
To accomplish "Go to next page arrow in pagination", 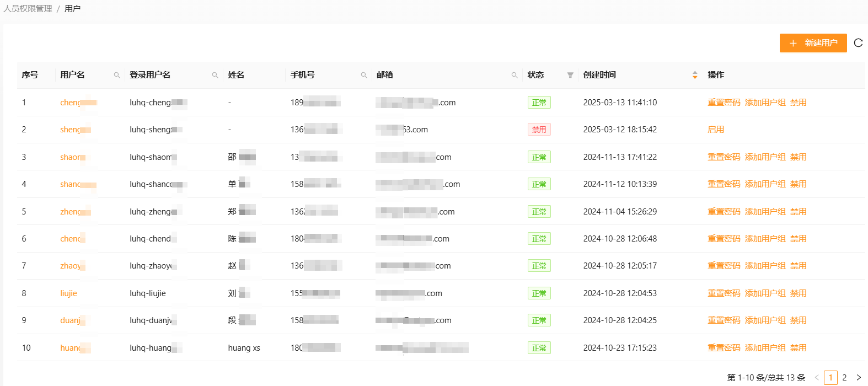I will (859, 378).
